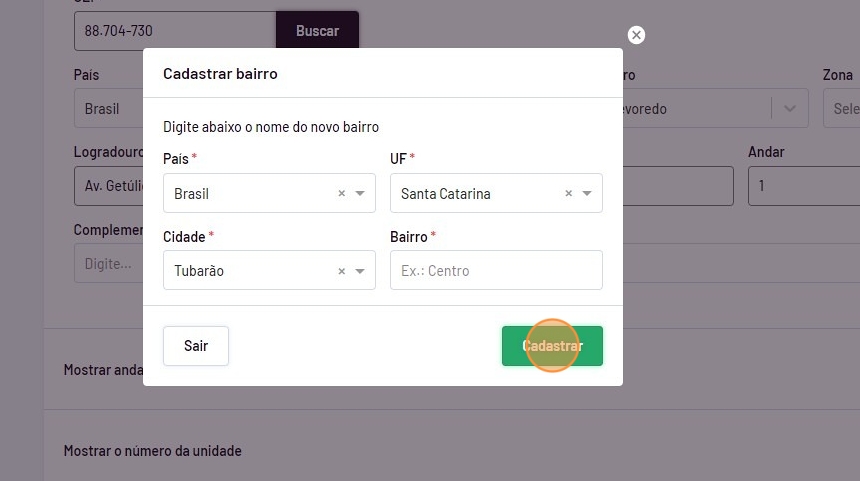860x481 pixels.
Task: Select the Mostrar o número da unidade row
Action: tap(153, 451)
